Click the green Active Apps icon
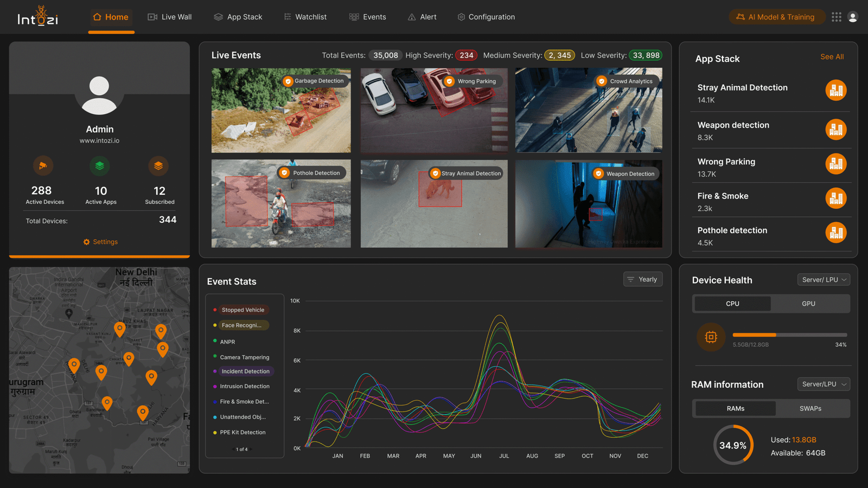This screenshot has width=868, height=488. [100, 166]
